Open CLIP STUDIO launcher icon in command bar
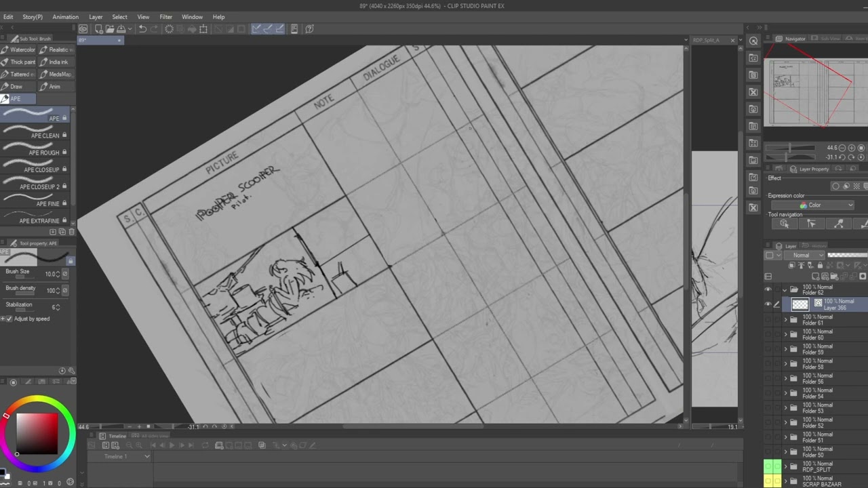Image resolution: width=868 pixels, height=488 pixels. [x=83, y=29]
